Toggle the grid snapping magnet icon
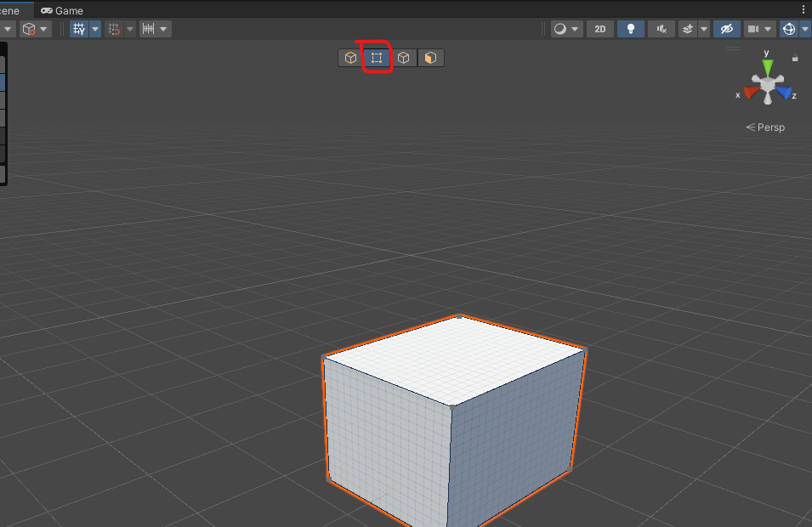This screenshot has width=812, height=527. tap(114, 29)
